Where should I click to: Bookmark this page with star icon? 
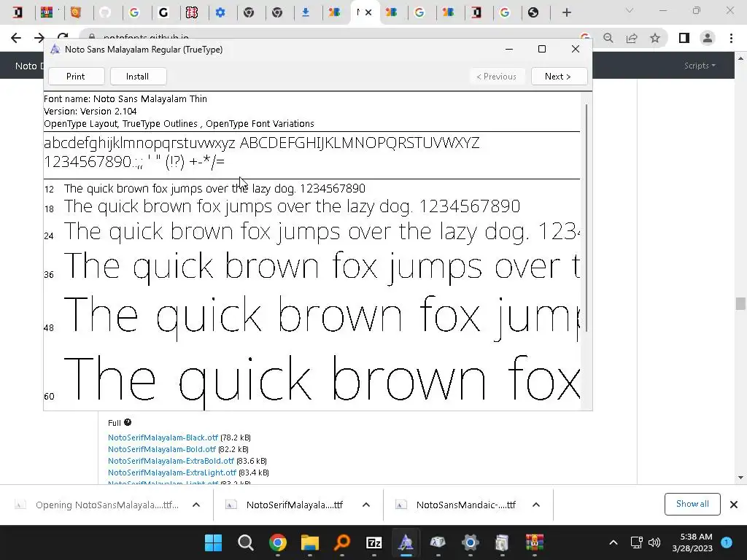655,38
